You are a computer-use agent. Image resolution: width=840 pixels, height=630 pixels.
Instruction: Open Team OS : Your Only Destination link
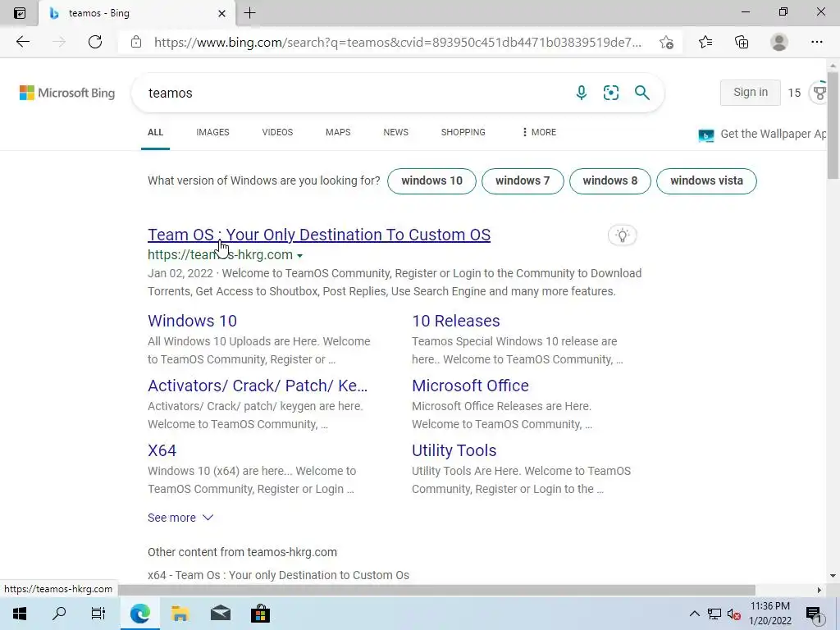[x=319, y=235]
